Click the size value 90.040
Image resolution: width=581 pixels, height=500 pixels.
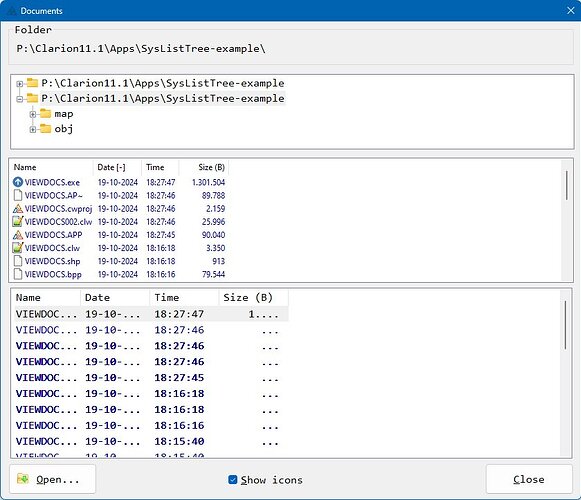pos(213,235)
